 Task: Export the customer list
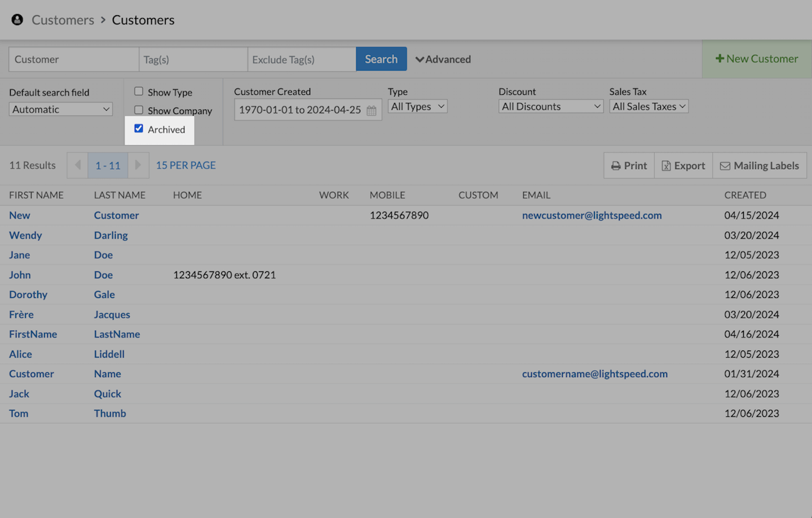coord(683,165)
